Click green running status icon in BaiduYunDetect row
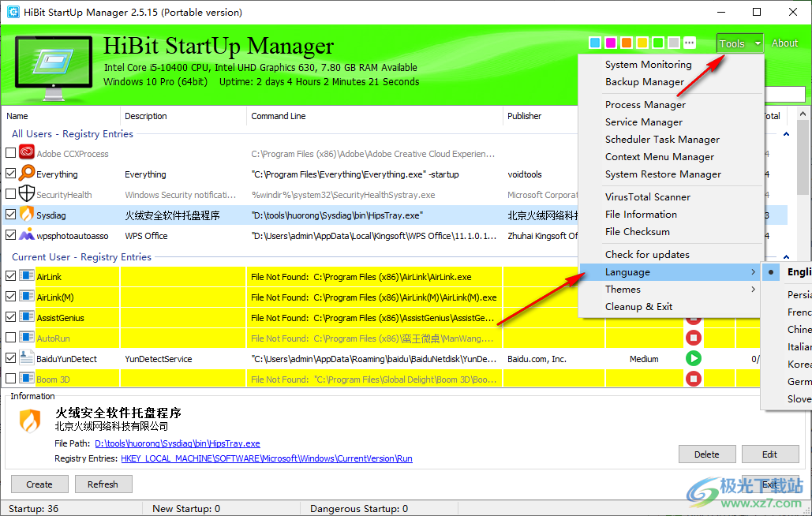 [x=694, y=358]
